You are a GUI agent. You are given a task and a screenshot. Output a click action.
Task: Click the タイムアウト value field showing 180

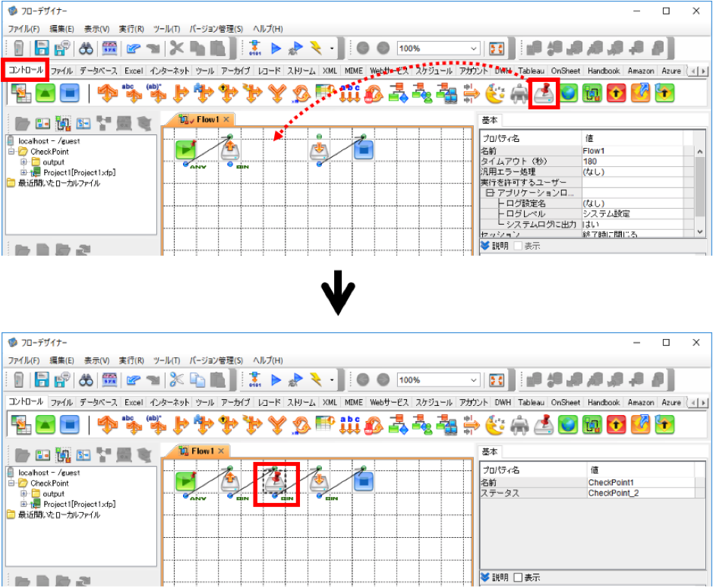pos(632,162)
